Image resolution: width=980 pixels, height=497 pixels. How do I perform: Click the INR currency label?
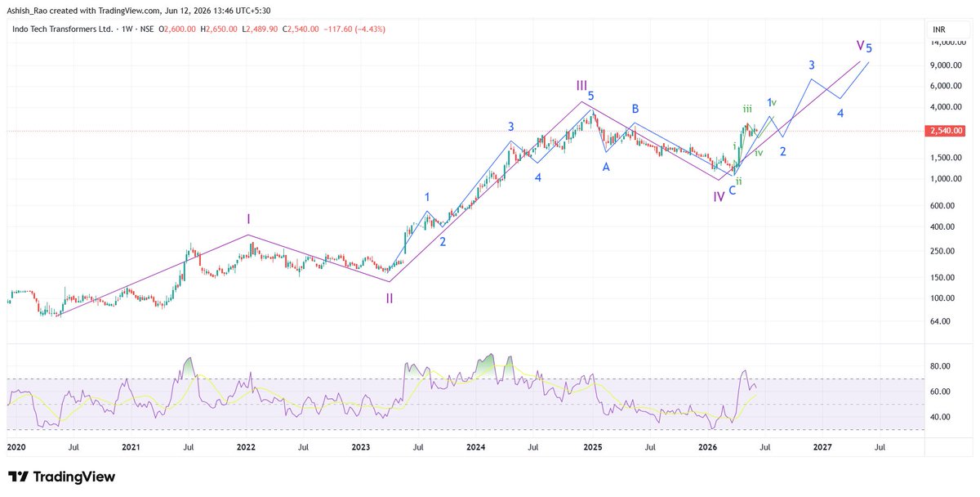939,29
